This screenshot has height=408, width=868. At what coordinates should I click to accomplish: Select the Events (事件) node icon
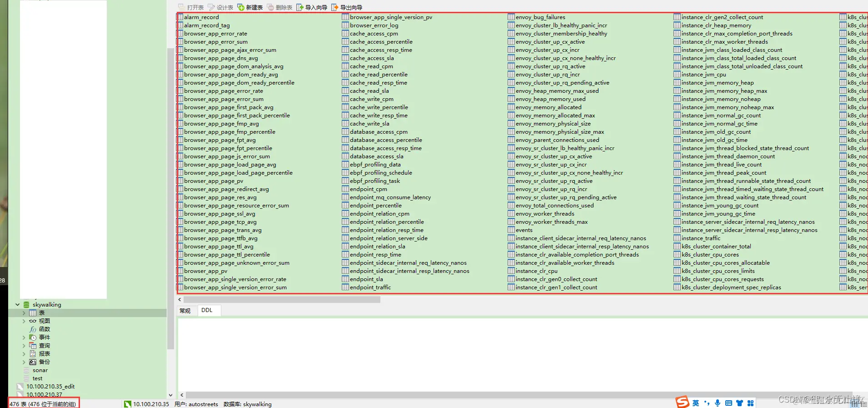[x=33, y=337]
